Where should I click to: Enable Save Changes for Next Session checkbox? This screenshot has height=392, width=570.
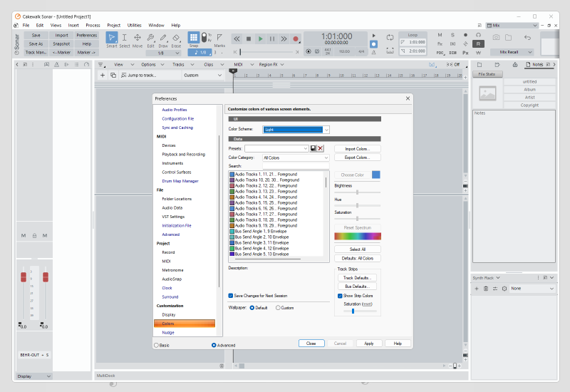(231, 295)
